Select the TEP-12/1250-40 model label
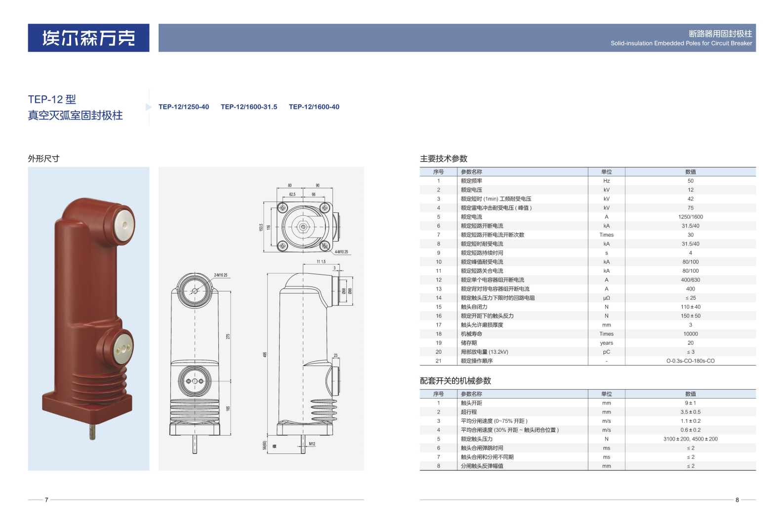 [x=184, y=107]
